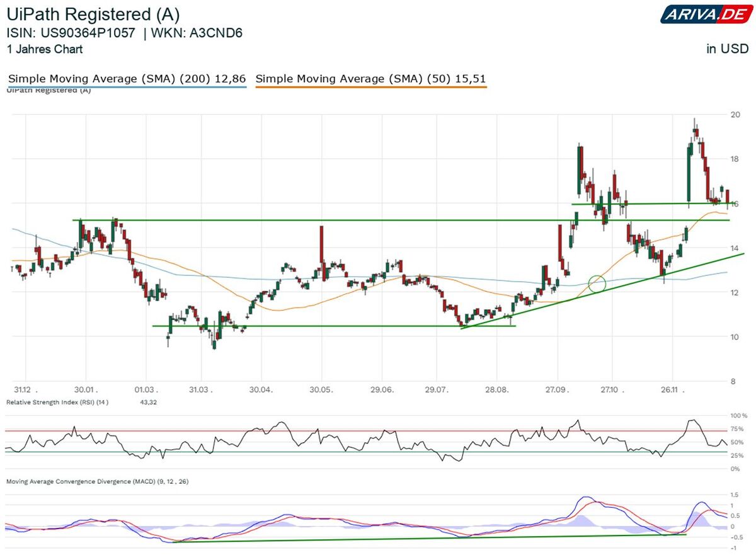Click the MACD (9, 12, 26) indicator label
756x555 pixels.
(x=97, y=481)
